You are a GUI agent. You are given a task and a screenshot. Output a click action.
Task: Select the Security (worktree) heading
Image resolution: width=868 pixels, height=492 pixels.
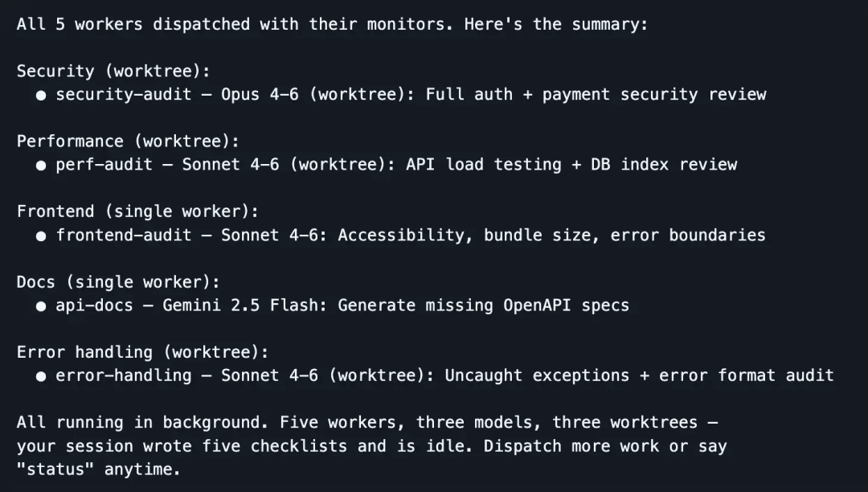[113, 72]
